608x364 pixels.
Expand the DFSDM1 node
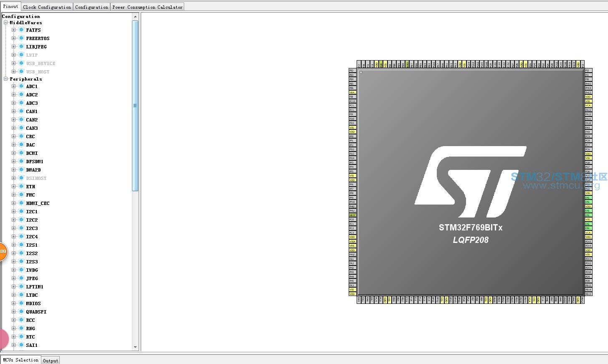point(14,162)
